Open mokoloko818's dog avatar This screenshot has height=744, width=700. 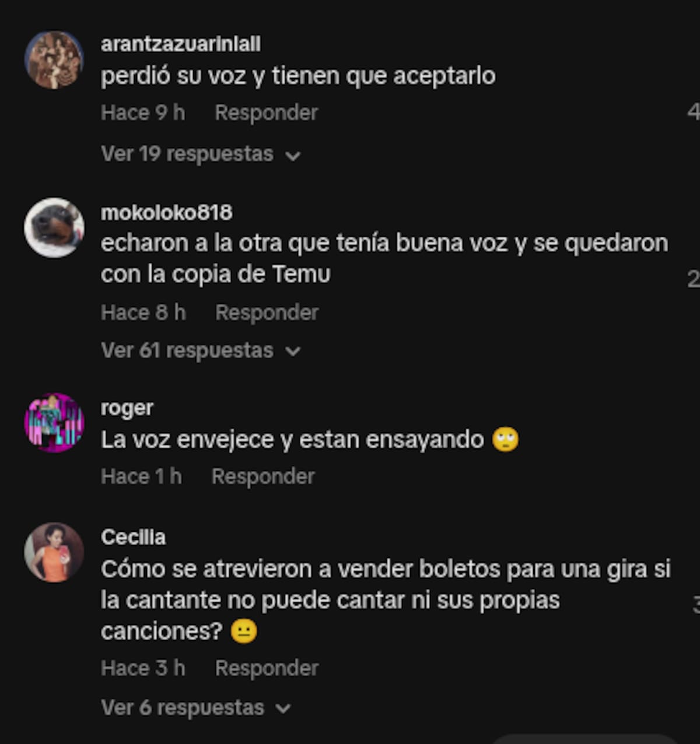pyautogui.click(x=54, y=227)
